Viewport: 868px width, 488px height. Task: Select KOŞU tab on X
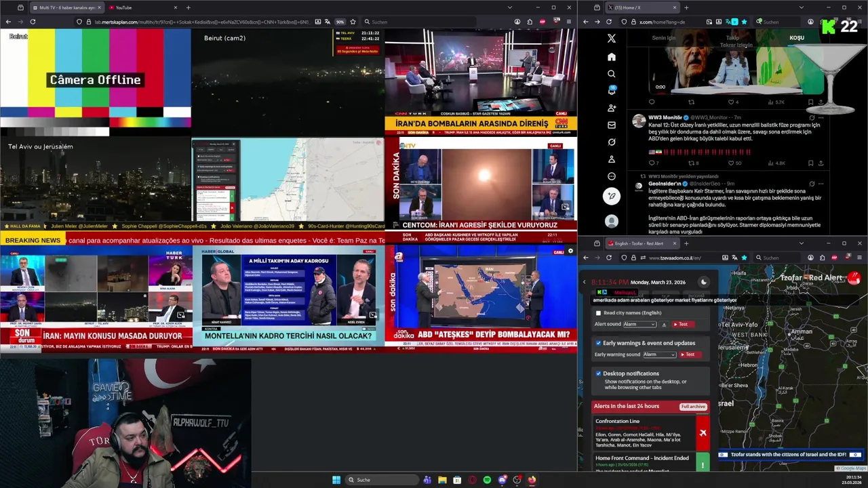[x=797, y=38]
